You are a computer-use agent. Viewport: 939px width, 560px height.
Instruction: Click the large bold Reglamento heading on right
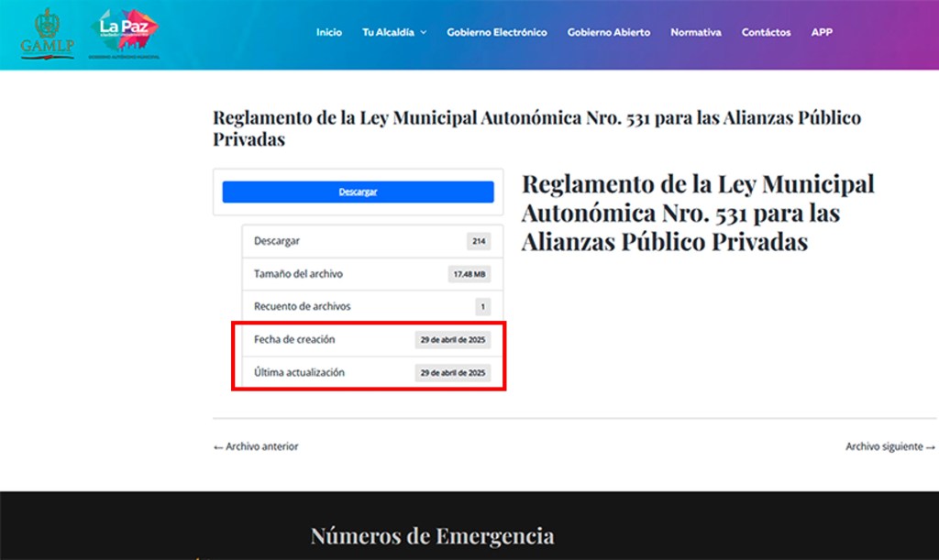[697, 213]
